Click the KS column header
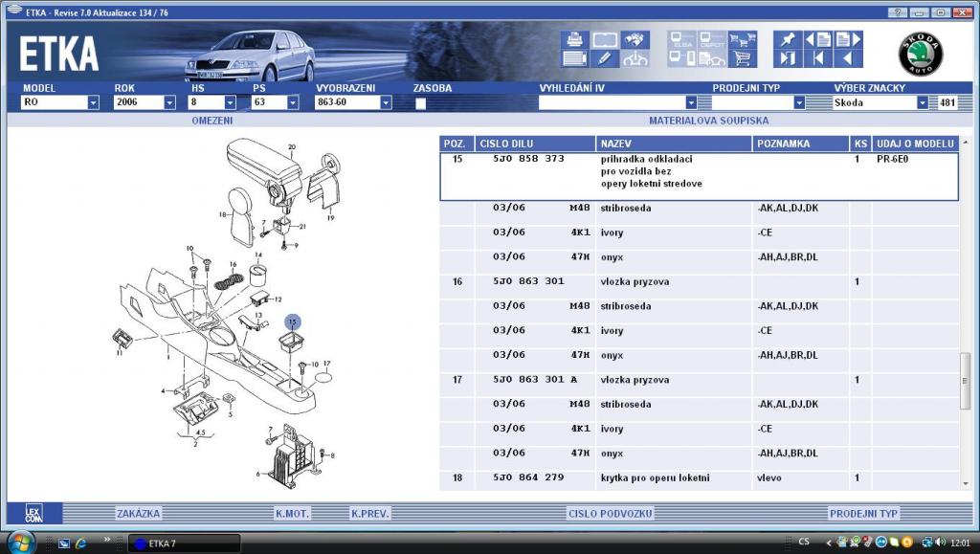The width and height of the screenshot is (980, 554). point(860,144)
